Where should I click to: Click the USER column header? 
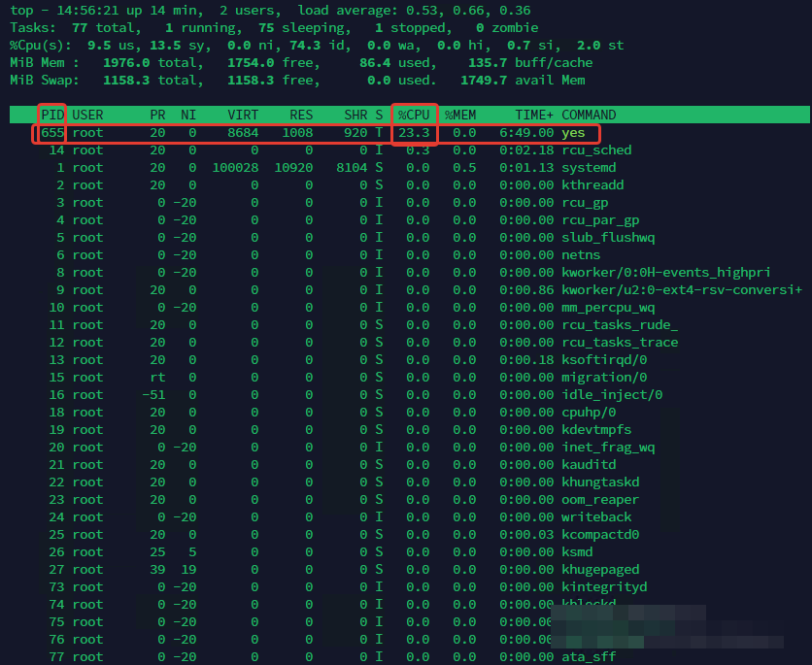[87, 115]
